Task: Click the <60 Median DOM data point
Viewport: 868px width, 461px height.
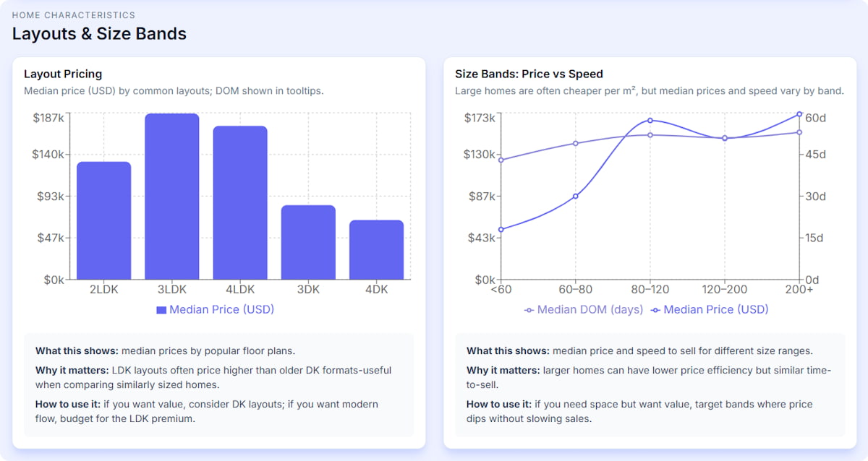Action: (501, 160)
